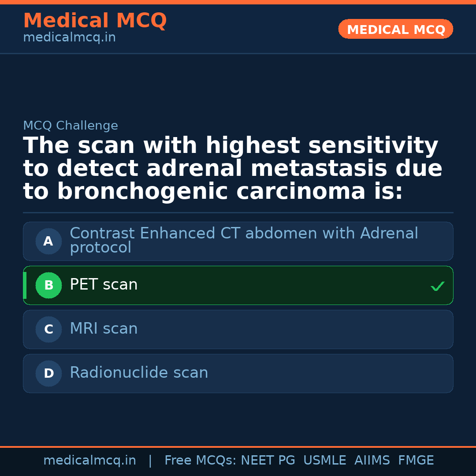Viewport: 476px width, 476px height.
Task: Click FMGE in the footer
Action: tap(416, 461)
